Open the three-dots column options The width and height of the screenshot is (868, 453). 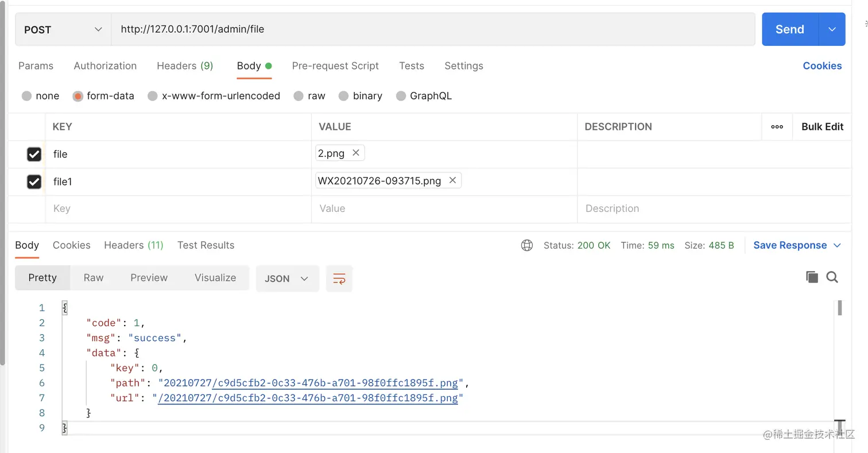click(777, 127)
